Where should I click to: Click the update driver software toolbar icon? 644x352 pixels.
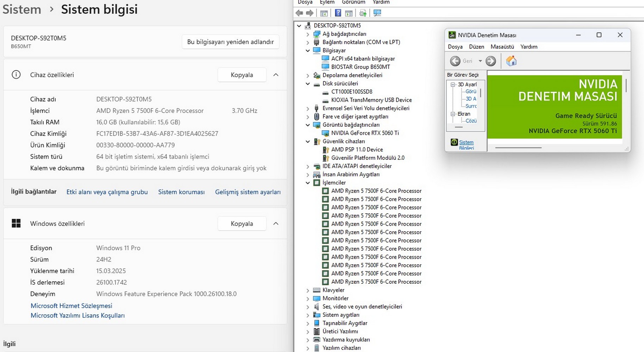tap(363, 13)
